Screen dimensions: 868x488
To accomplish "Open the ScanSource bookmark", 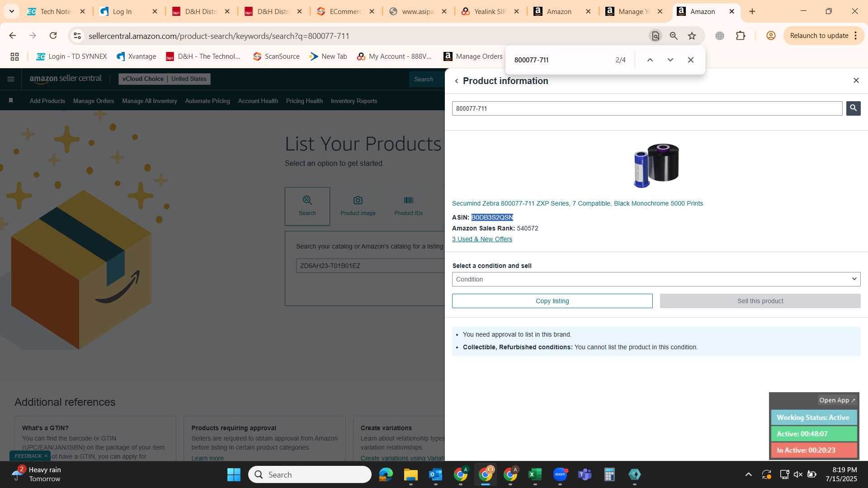I will point(276,56).
